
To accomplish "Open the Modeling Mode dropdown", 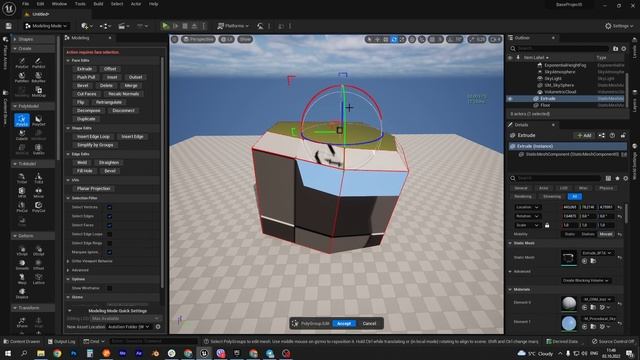I will [x=46, y=26].
